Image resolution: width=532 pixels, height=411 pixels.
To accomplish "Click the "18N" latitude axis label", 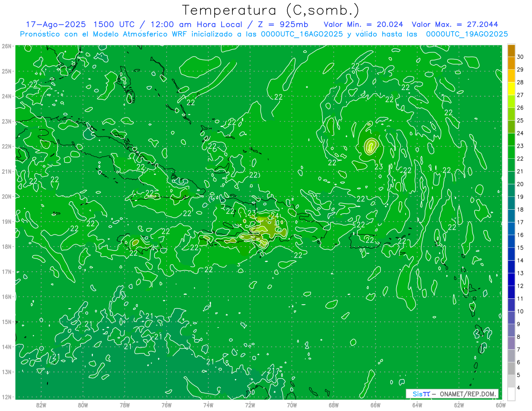I will pos(7,247).
